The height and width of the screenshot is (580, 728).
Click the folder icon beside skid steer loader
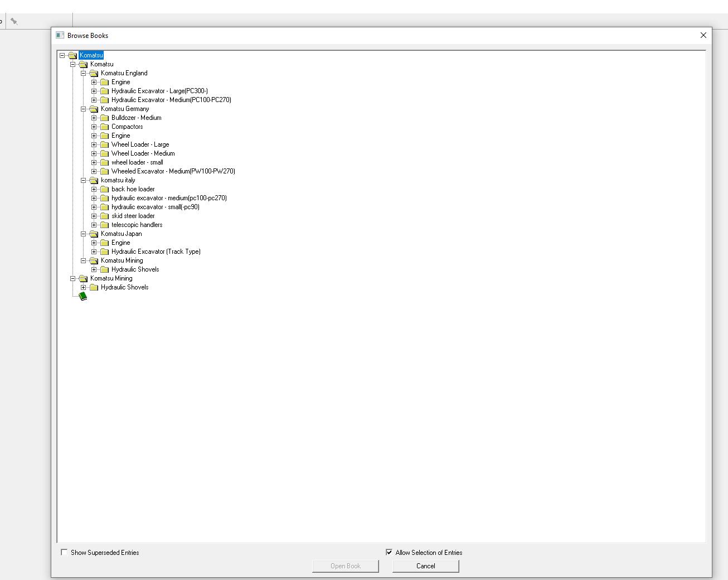[x=104, y=216]
